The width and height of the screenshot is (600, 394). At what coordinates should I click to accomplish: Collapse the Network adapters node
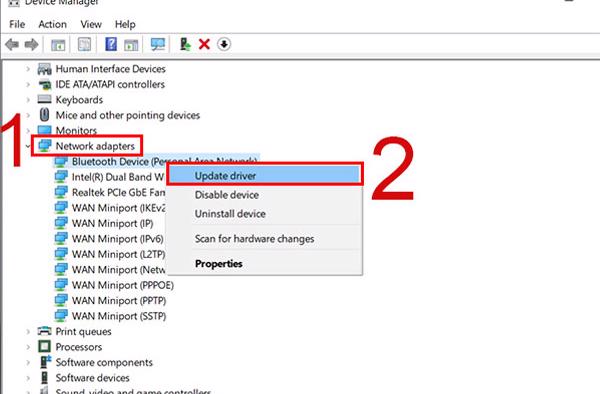(x=28, y=146)
